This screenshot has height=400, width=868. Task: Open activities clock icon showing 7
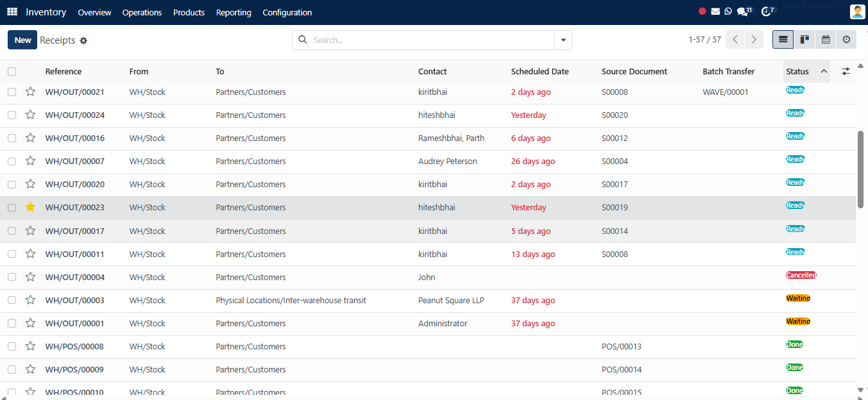[768, 12]
